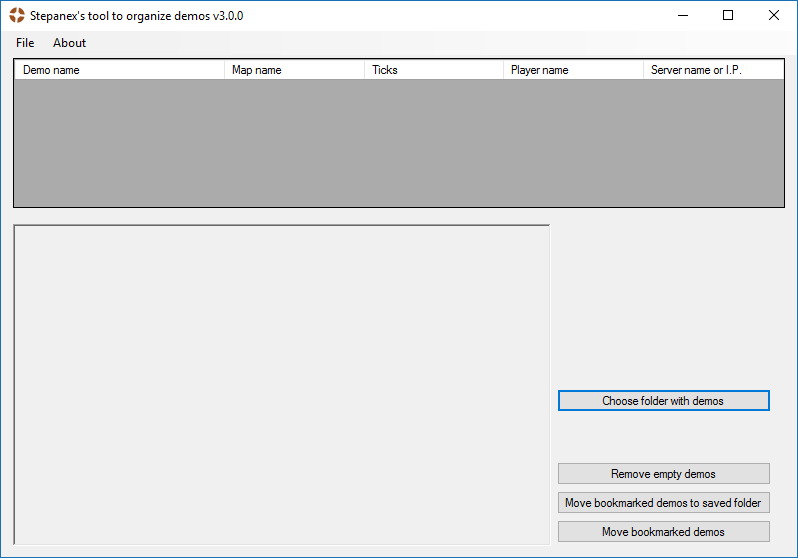The width and height of the screenshot is (798, 558).
Task: Open the File menu
Action: 25,43
